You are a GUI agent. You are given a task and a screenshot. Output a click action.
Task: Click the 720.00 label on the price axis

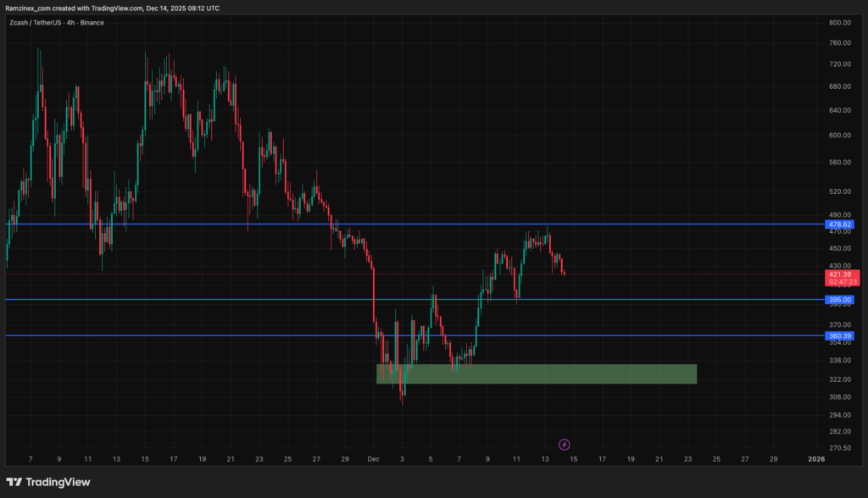[x=840, y=64]
